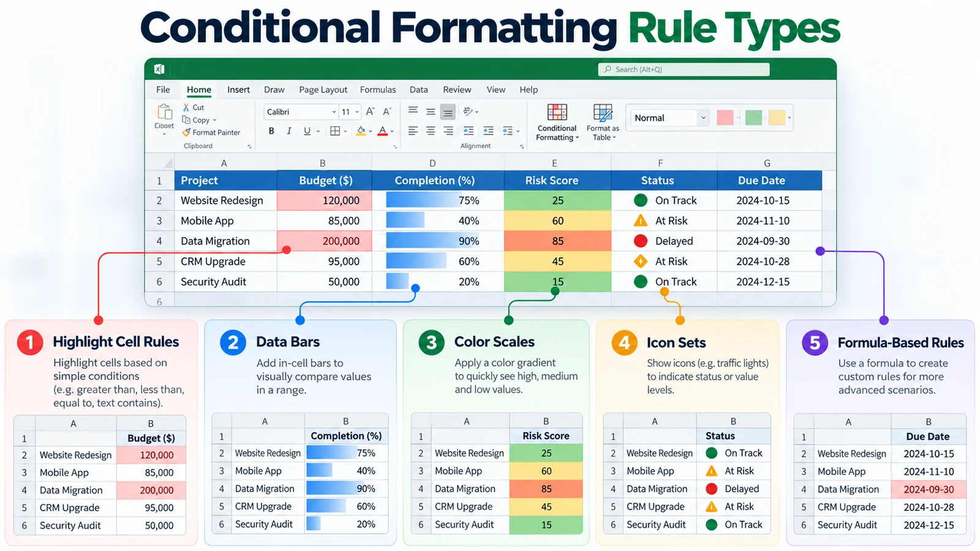Viewport: 980px width, 551px height.
Task: Increase font size with the larger A icon
Action: [x=370, y=111]
